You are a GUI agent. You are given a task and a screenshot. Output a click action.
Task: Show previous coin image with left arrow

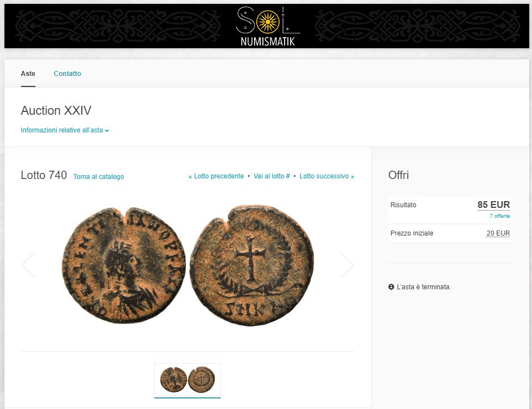pyautogui.click(x=28, y=265)
